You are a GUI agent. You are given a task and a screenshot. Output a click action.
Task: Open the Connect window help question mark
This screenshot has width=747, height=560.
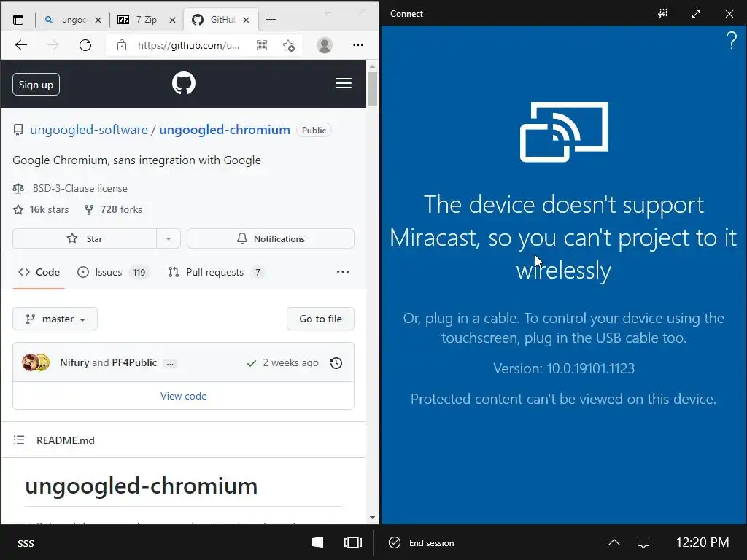coord(732,40)
